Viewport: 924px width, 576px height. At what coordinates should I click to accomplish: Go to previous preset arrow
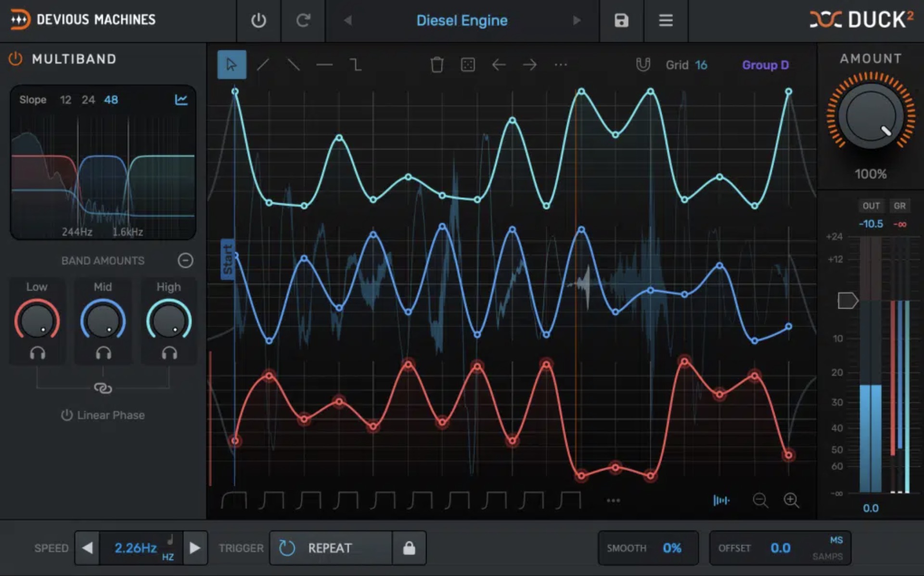[347, 20]
